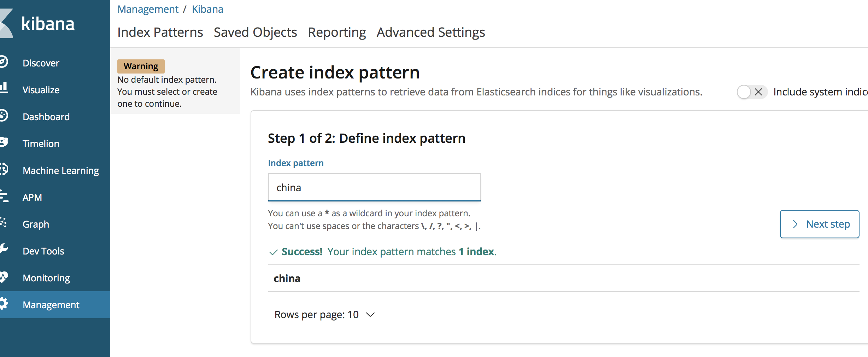Click the Management gear icon
This screenshot has height=357, width=868.
click(4, 304)
